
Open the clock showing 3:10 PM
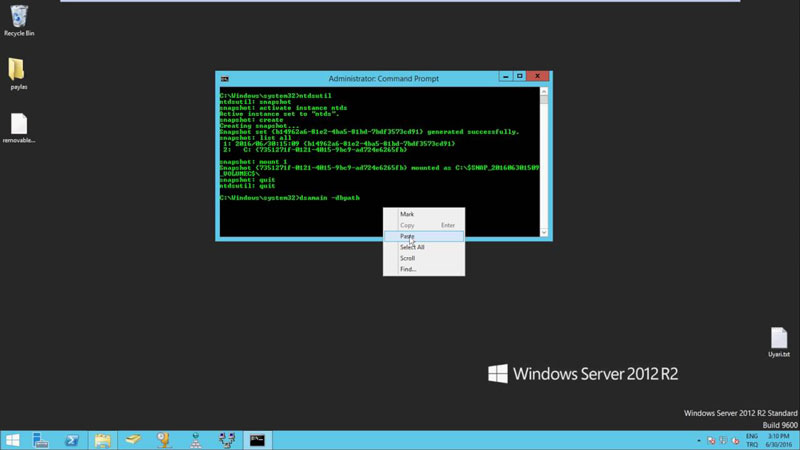[x=779, y=440]
